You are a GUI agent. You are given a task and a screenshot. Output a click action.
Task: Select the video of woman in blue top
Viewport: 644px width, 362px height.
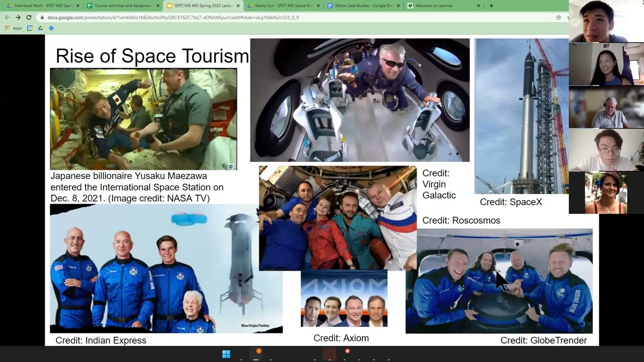[x=606, y=64]
